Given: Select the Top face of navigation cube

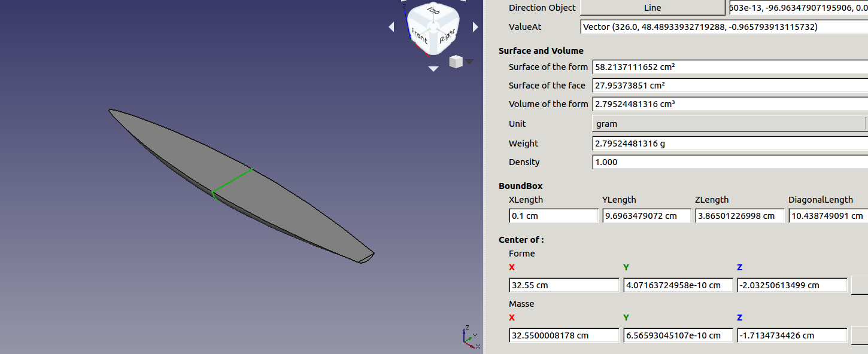Looking at the screenshot, I should 433,12.
